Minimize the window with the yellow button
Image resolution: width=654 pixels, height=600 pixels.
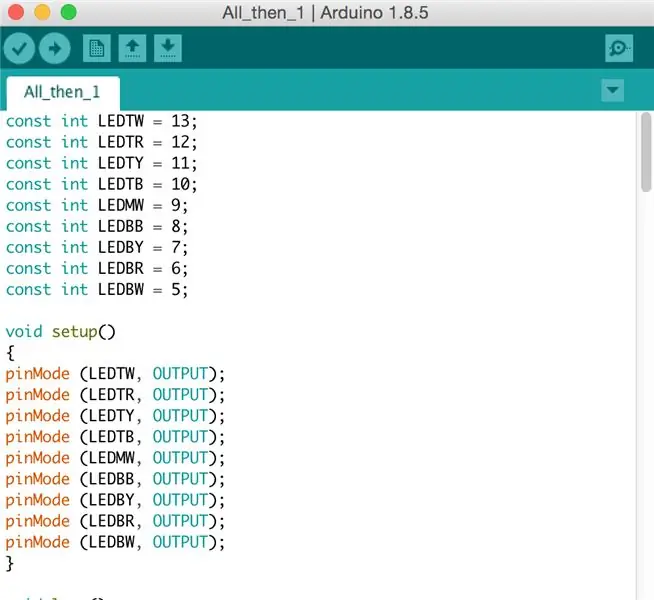click(42, 12)
